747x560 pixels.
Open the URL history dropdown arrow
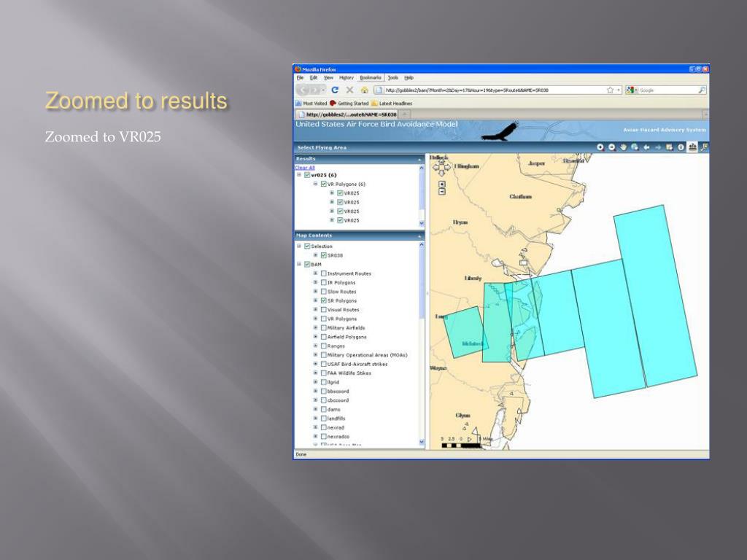[619, 90]
